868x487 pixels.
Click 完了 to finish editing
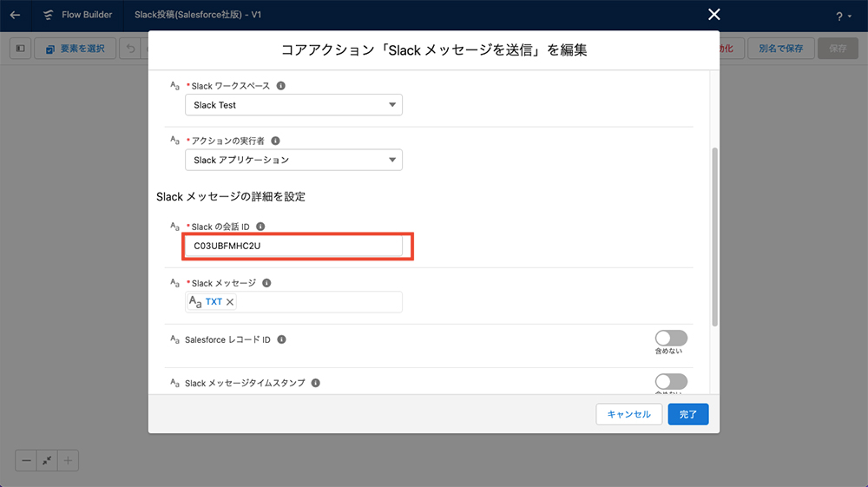click(x=688, y=414)
